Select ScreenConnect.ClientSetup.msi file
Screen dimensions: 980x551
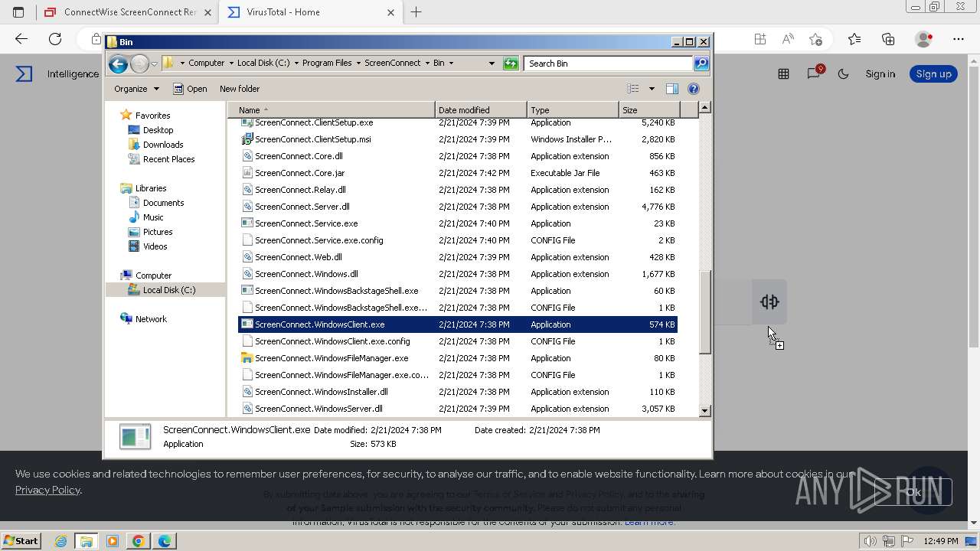458,139
